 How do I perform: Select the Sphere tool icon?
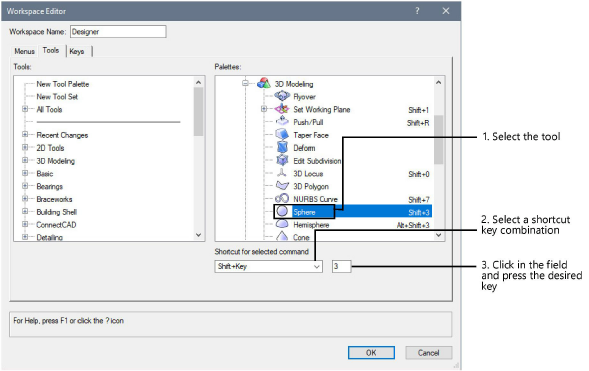[x=282, y=211]
